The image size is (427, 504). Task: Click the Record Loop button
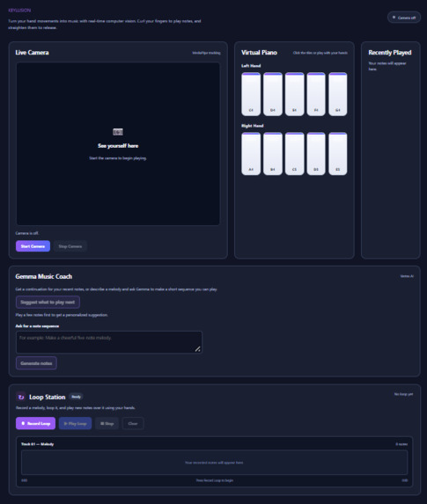(x=35, y=423)
